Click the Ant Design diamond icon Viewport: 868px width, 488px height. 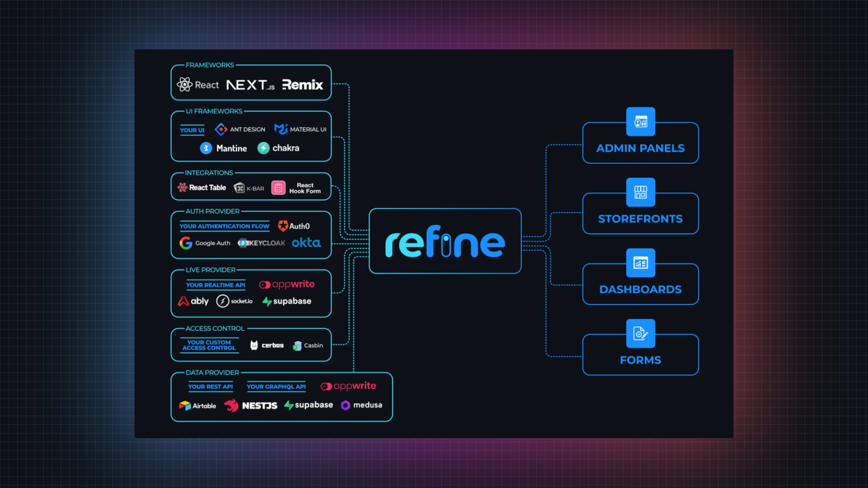(221, 129)
